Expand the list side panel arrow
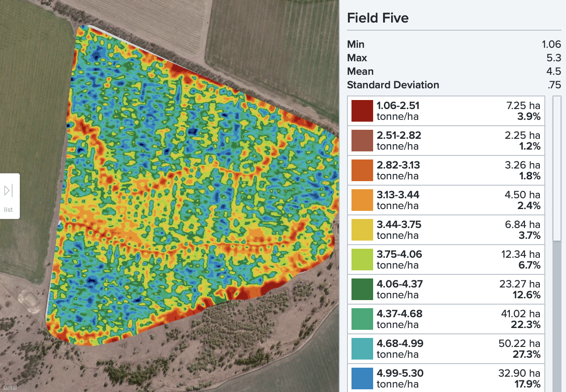The image size is (566, 392). [8, 191]
